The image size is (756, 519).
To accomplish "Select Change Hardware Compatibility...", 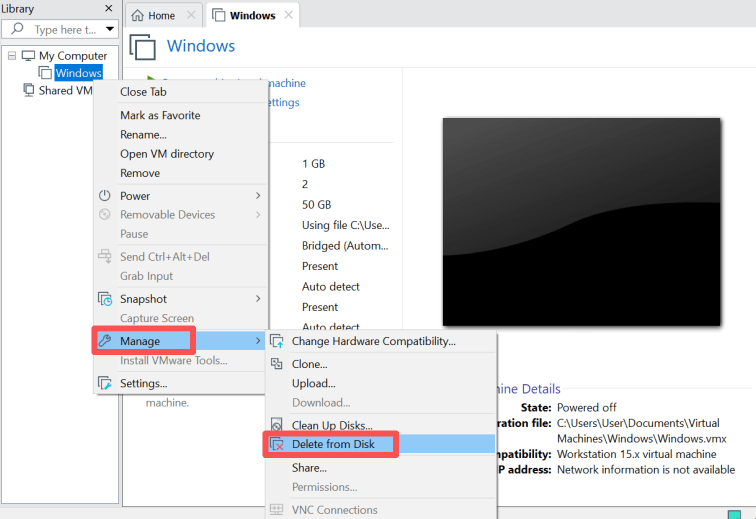I will (x=381, y=341).
